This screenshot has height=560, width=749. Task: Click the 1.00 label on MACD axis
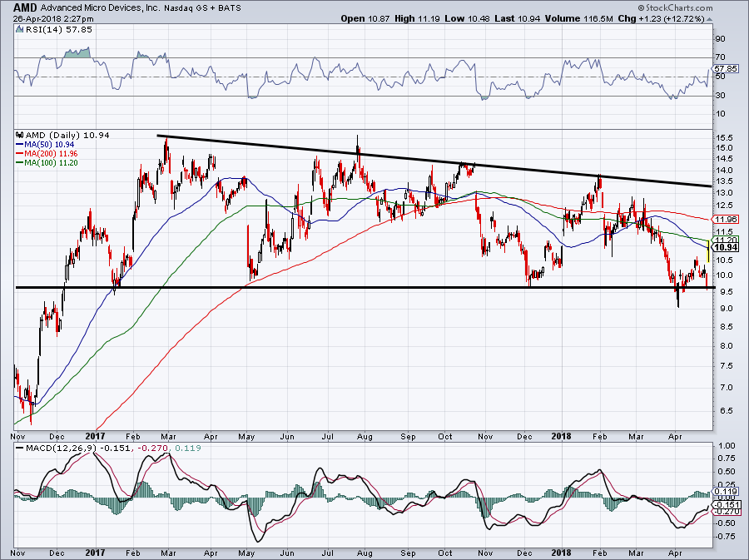click(727, 446)
